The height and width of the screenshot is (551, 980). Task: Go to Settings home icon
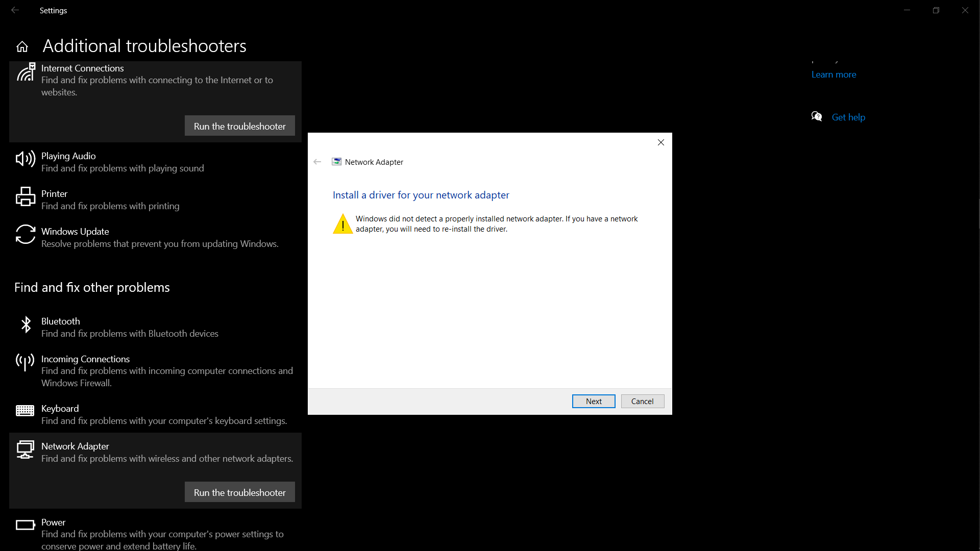[x=22, y=46]
